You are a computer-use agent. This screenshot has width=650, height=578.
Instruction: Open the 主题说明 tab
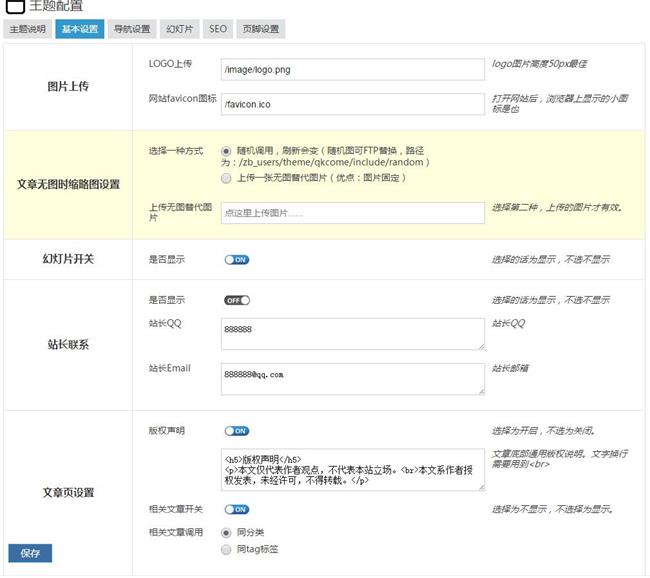point(27,29)
